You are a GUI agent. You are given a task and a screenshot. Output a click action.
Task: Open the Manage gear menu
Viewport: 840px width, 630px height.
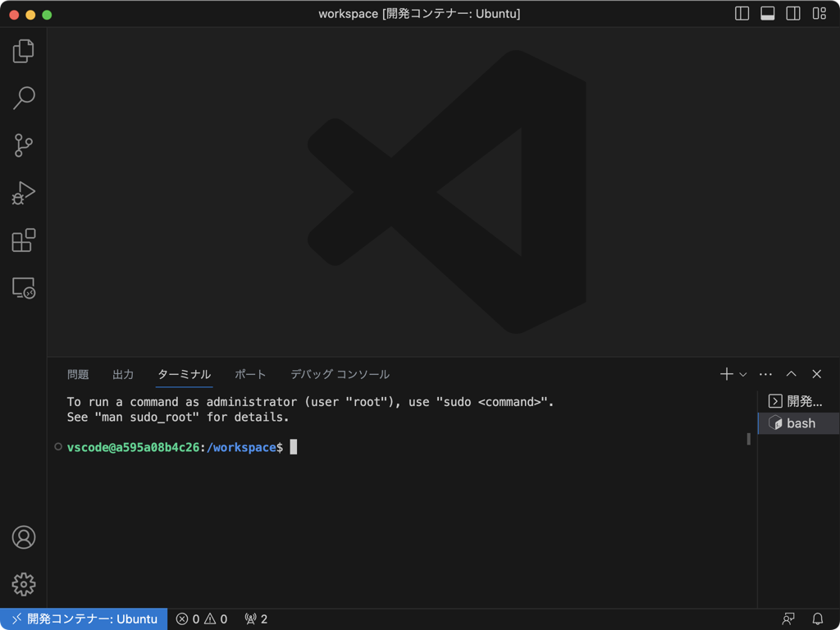24,584
